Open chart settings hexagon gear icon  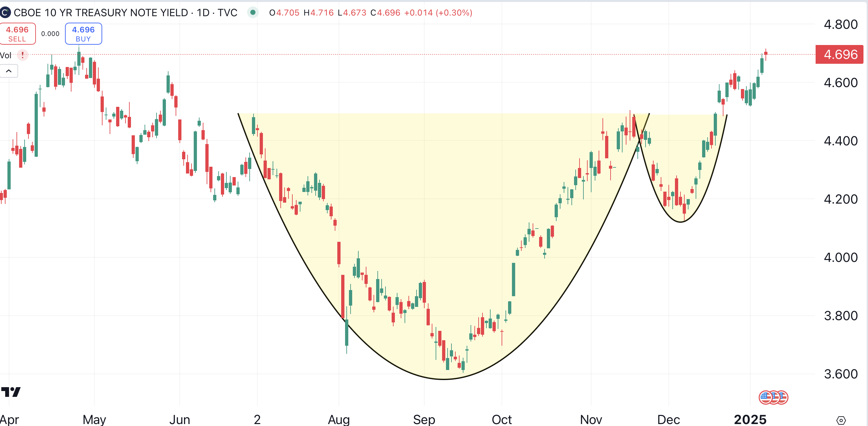(841, 420)
